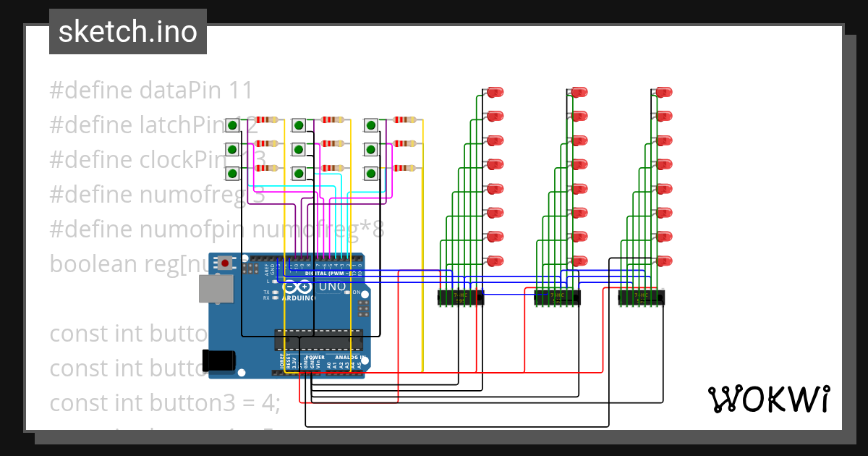Screen dimensions: 868x456
Task: Click the WOKWI wordmark at bottom right
Action: coord(770,399)
